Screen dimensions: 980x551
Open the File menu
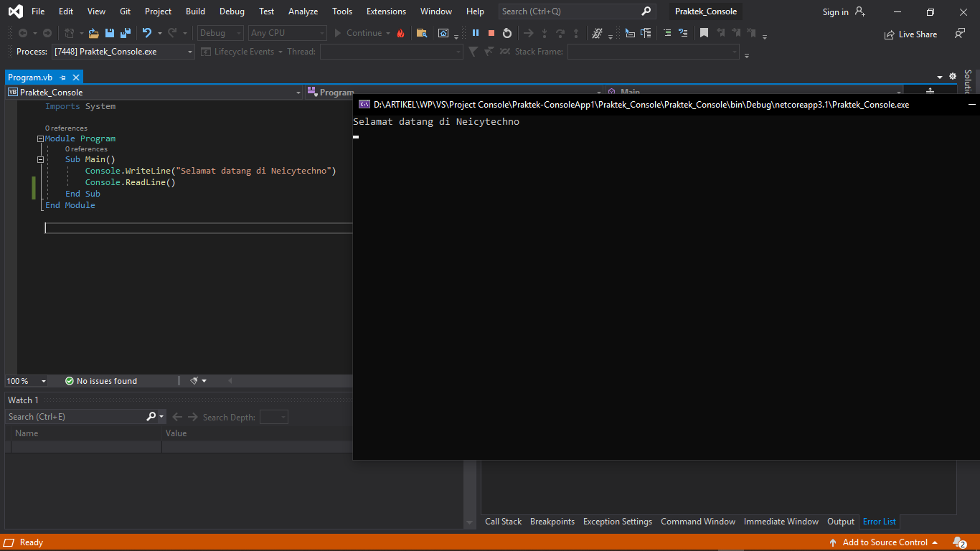[38, 11]
